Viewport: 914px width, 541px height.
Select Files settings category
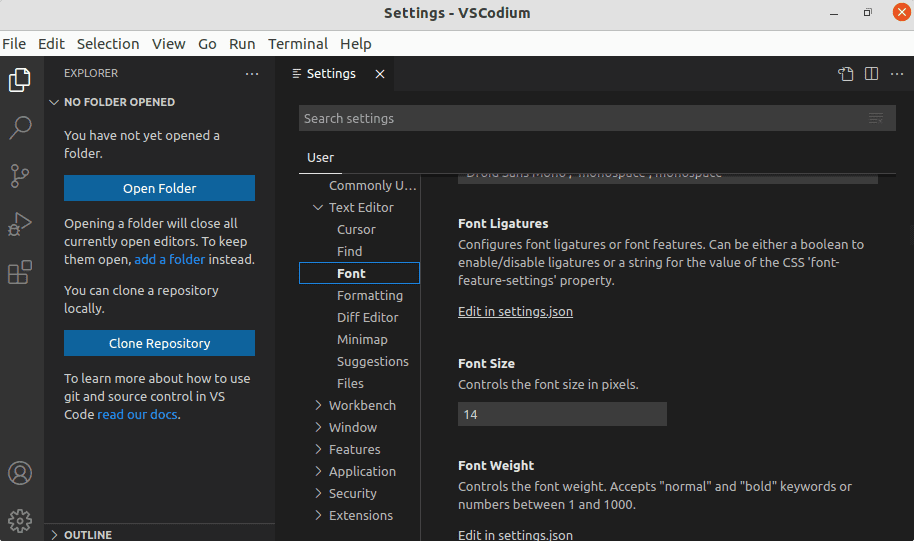359,384
